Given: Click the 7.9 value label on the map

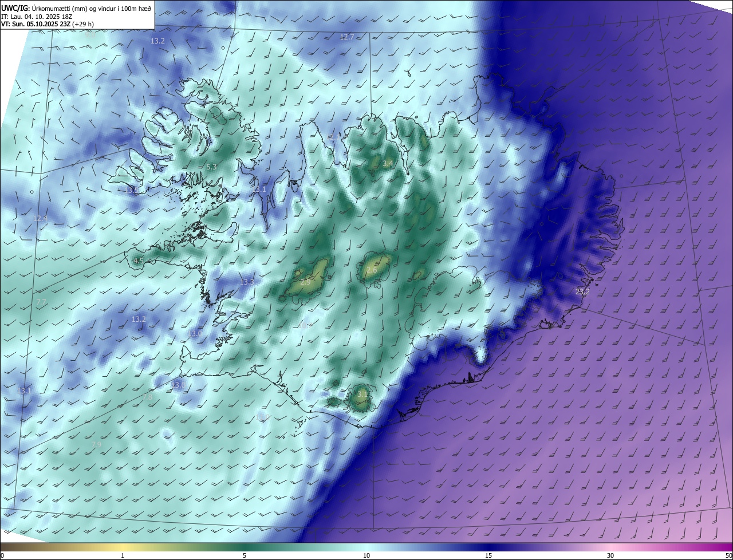Looking at the screenshot, I should pyautogui.click(x=96, y=444).
